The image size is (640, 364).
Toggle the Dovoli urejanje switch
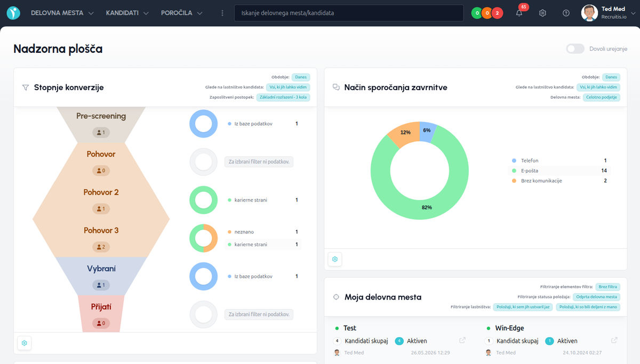575,49
